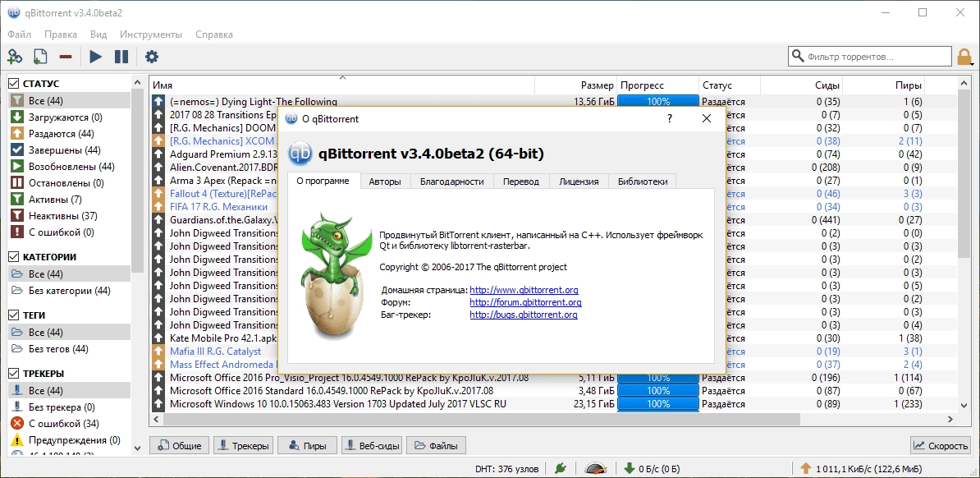
Task: Select tracker filter Без трекера (0)
Action: coord(69,407)
